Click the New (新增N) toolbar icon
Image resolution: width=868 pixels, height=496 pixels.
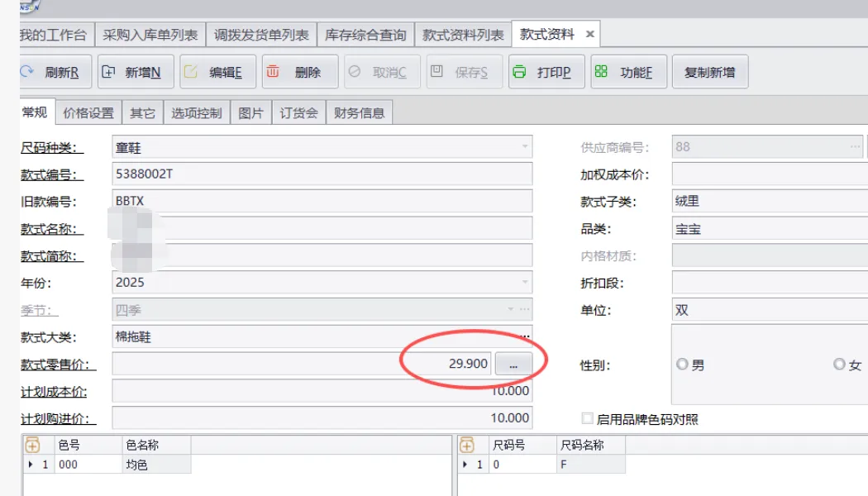108,72
